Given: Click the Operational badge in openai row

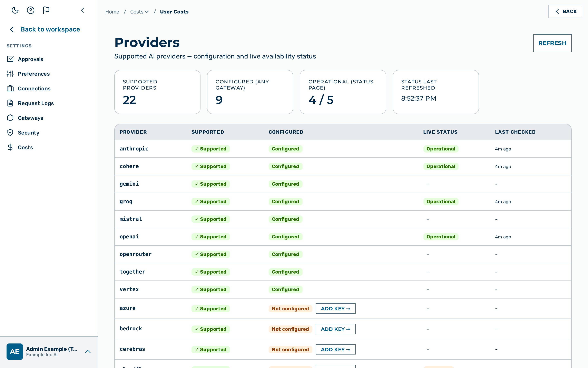Looking at the screenshot, I should (x=441, y=237).
